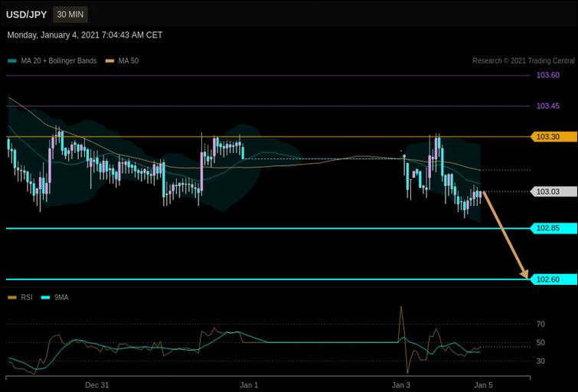Click the Jan 5 date axis label

(483, 385)
